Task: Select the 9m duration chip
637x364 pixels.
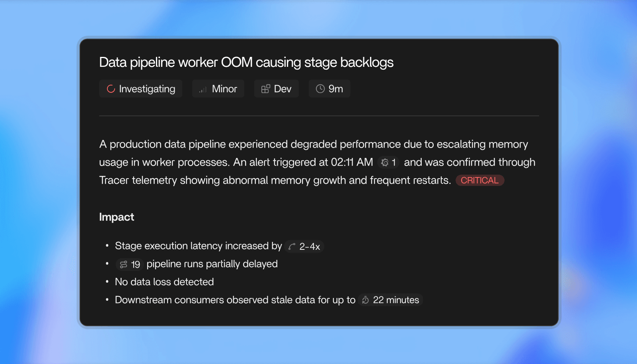Action: (x=329, y=89)
